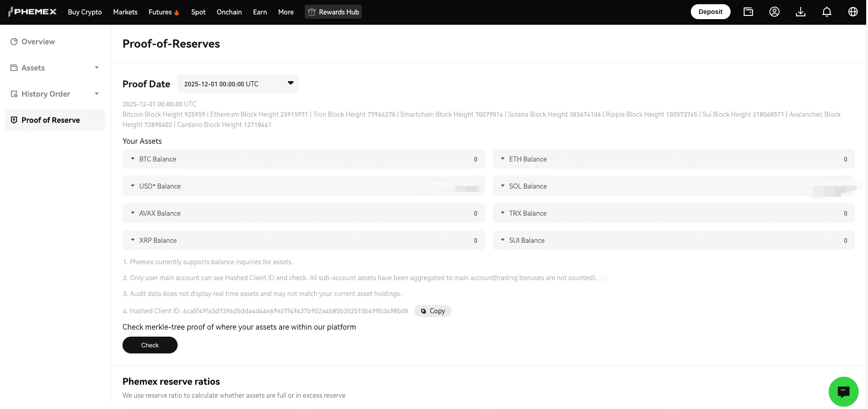The height and width of the screenshot is (409, 868).
Task: Select Proof of Reserve in sidebar
Action: click(55, 120)
